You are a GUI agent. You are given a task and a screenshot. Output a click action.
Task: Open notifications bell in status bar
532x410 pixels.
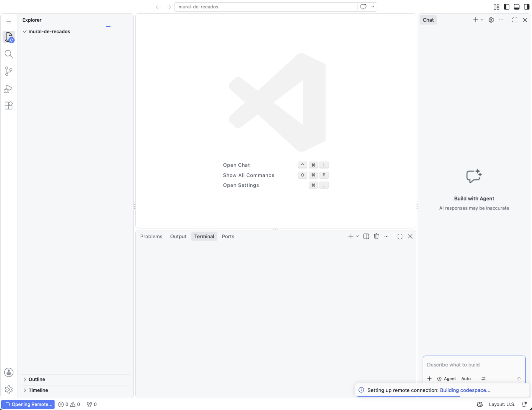click(524, 404)
